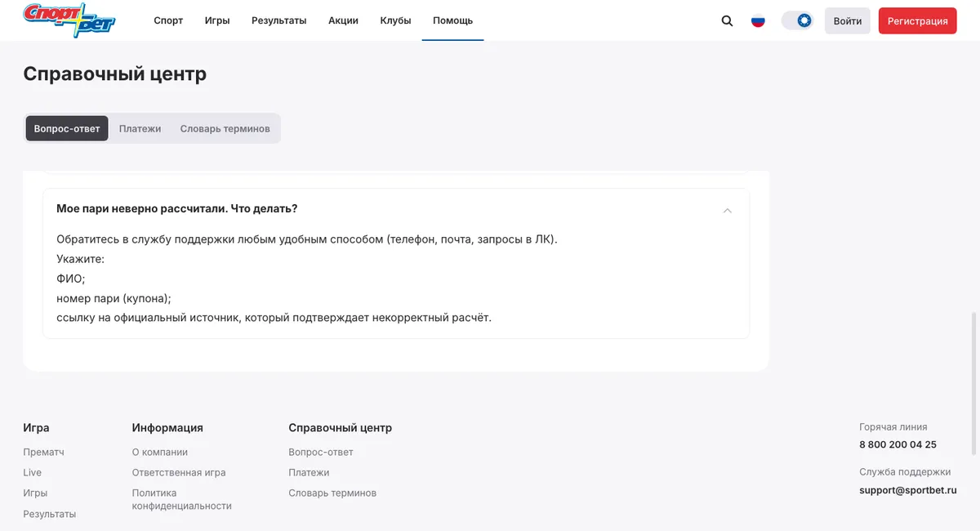Open the search magnifier icon
The height and width of the screenshot is (531, 980).
click(727, 21)
